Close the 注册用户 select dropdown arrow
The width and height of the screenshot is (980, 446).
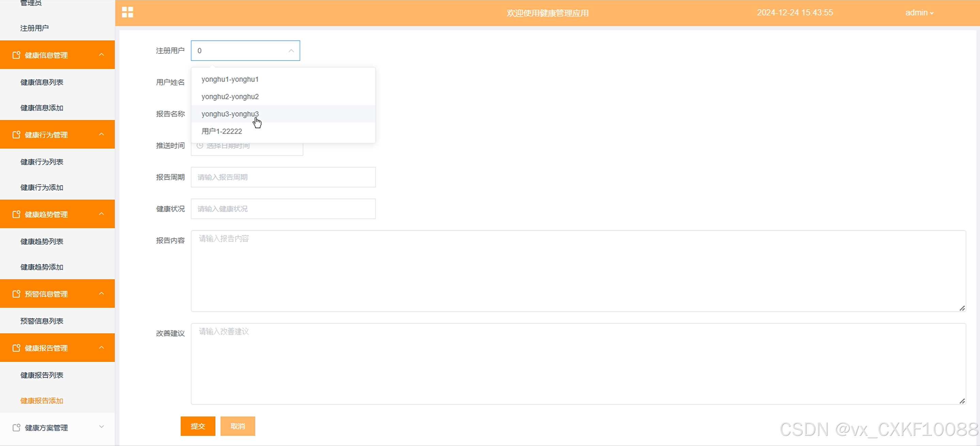click(291, 51)
